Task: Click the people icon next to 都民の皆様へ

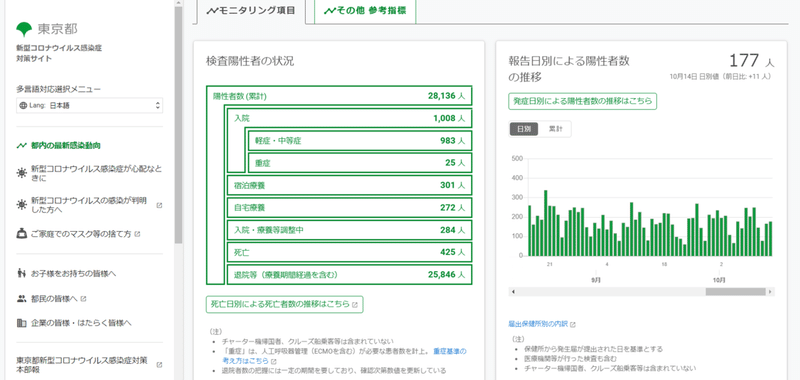Action: click(x=21, y=298)
